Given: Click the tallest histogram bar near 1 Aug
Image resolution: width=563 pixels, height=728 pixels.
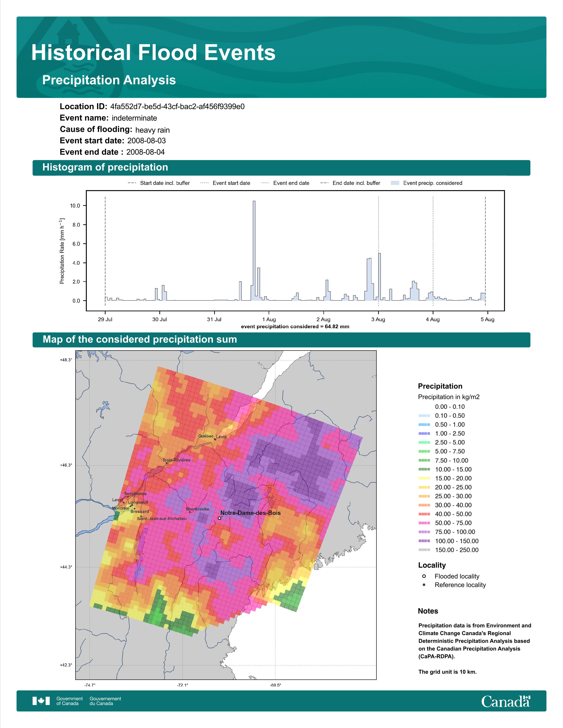Looking at the screenshot, I should point(254,251).
